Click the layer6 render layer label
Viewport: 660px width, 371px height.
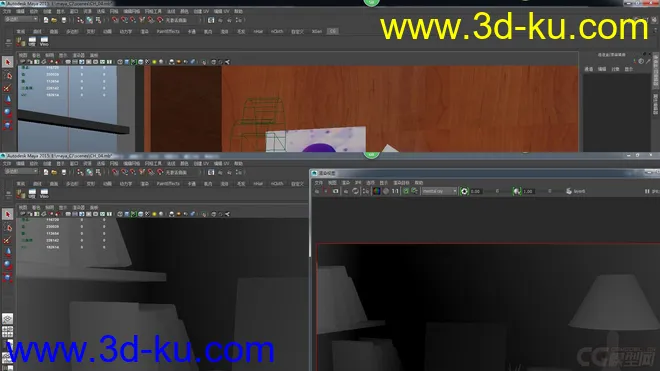pyautogui.click(x=579, y=191)
